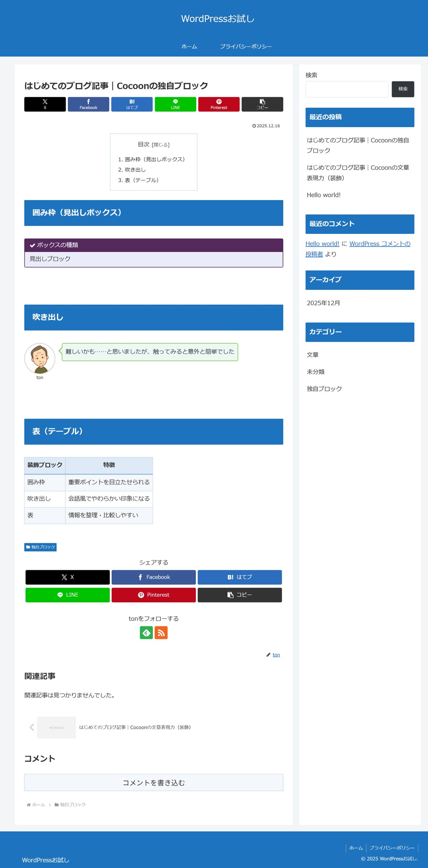Click the Feedly follow icon

tap(146, 633)
